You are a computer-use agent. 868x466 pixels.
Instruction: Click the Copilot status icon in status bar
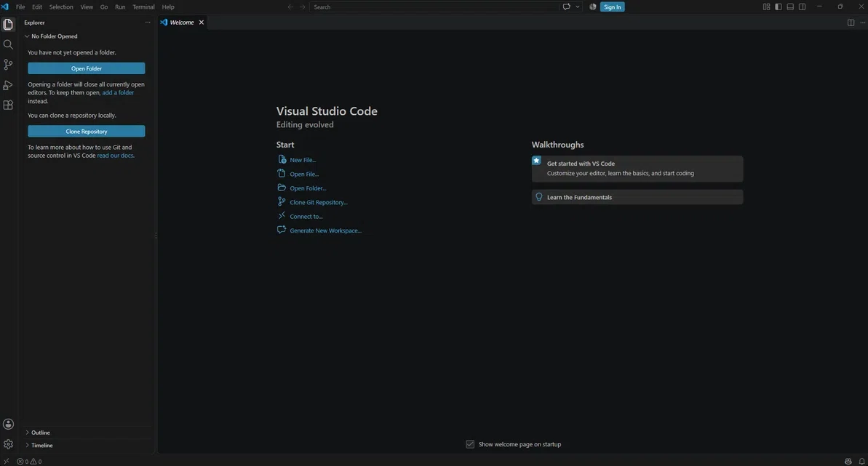tap(848, 461)
